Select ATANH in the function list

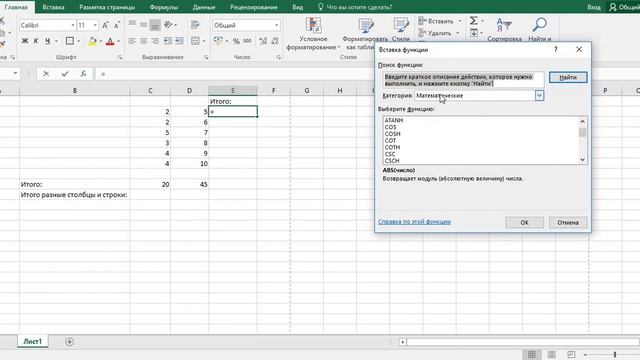pyautogui.click(x=393, y=120)
